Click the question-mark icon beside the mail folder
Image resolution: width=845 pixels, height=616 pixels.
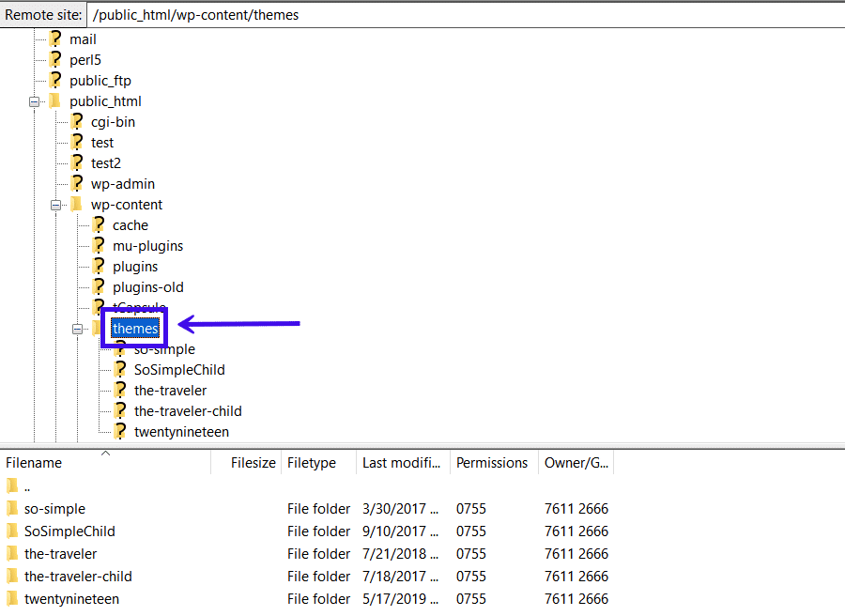point(54,38)
